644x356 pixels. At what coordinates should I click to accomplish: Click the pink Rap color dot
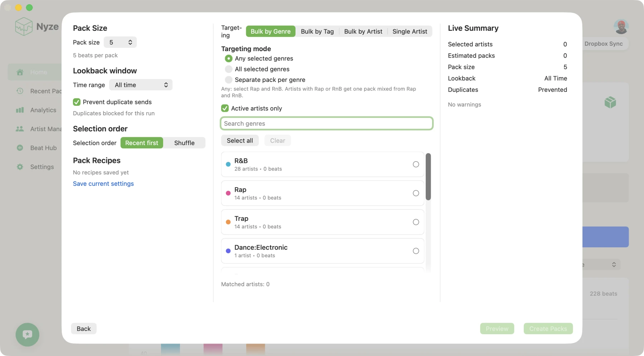(228, 193)
